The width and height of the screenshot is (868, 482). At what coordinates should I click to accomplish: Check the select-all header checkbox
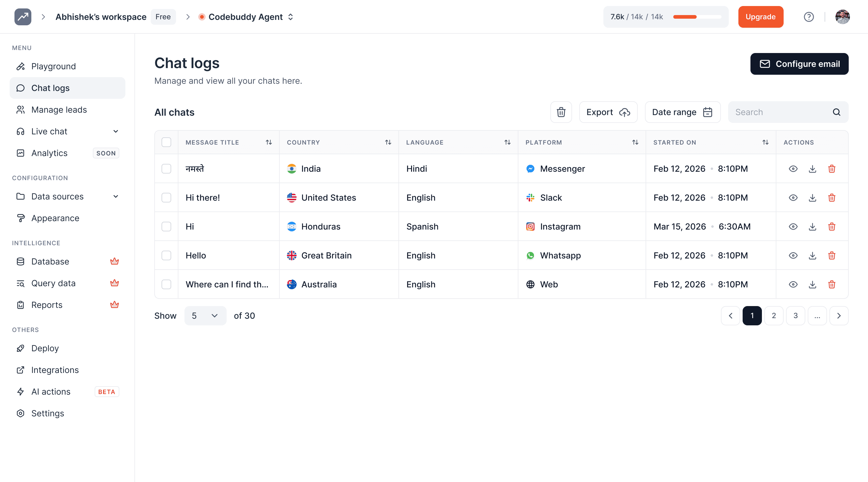(166, 142)
